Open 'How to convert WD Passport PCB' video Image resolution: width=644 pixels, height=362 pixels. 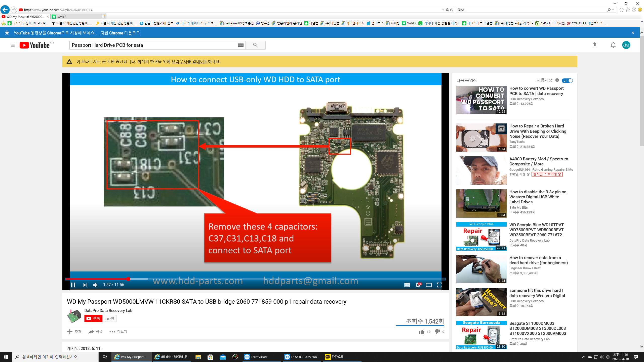pyautogui.click(x=536, y=91)
